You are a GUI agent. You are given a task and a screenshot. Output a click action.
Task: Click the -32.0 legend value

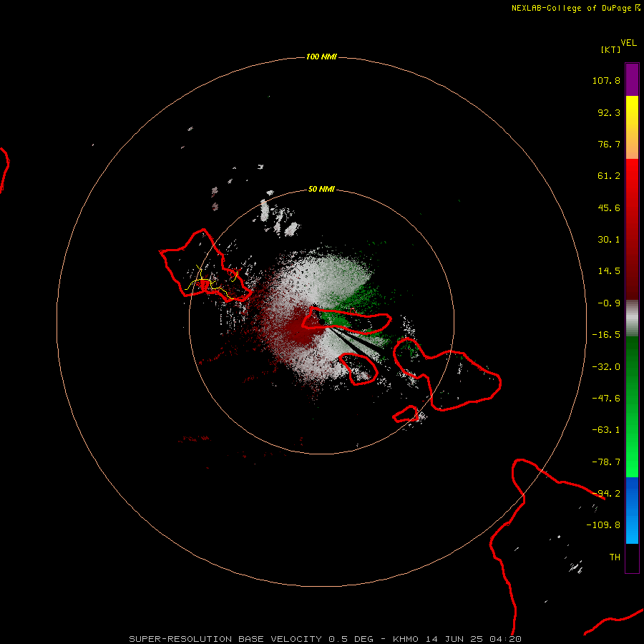coord(606,367)
